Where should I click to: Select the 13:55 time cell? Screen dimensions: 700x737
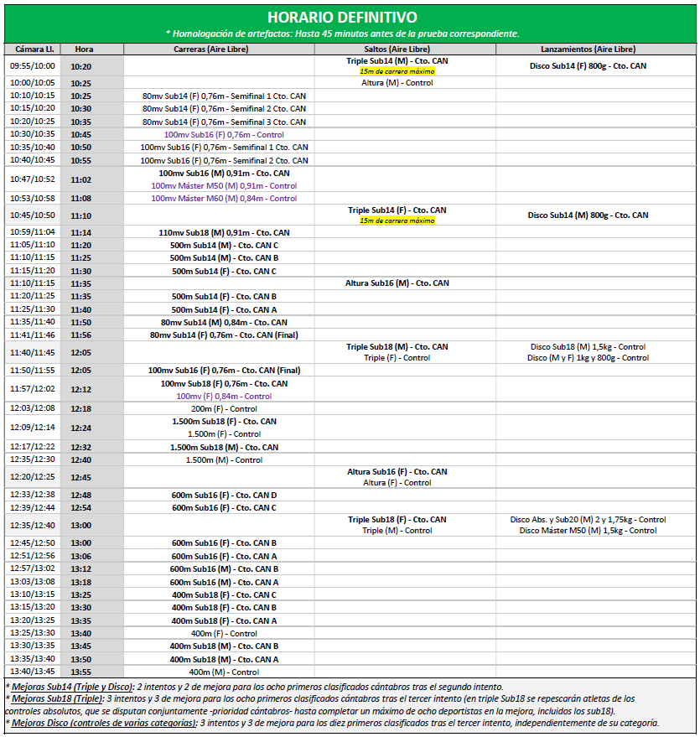click(x=81, y=672)
